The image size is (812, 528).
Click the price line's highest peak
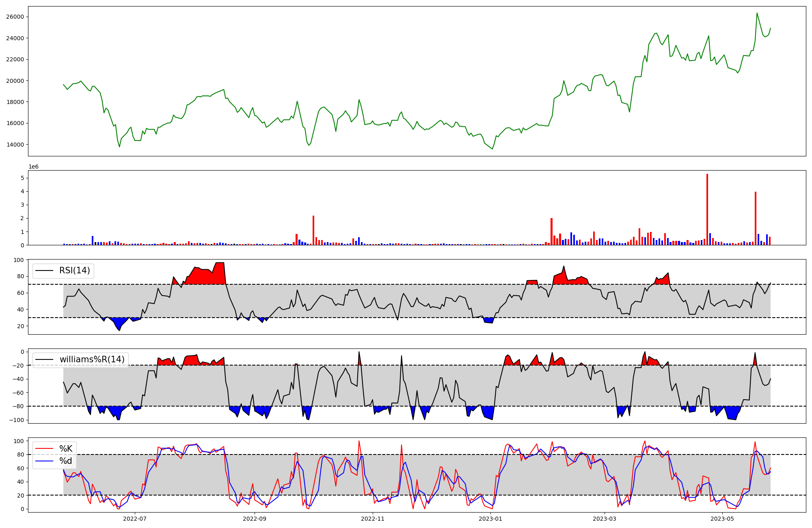pos(757,13)
